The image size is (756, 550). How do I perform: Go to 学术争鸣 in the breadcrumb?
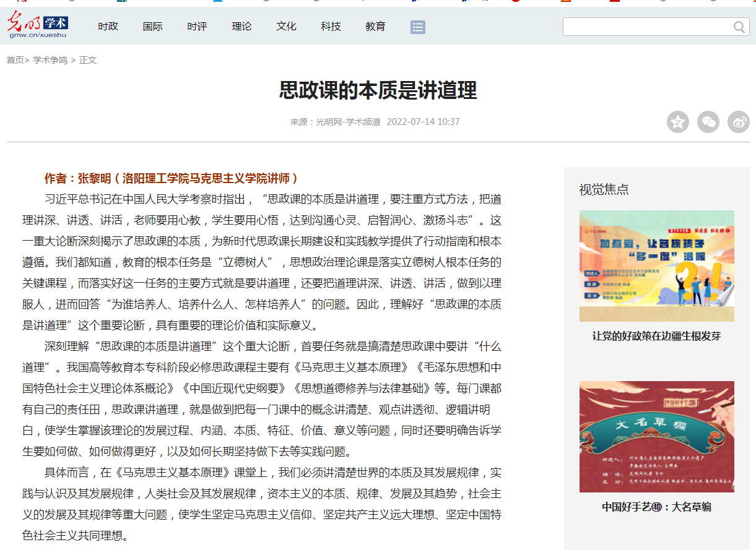tap(50, 60)
